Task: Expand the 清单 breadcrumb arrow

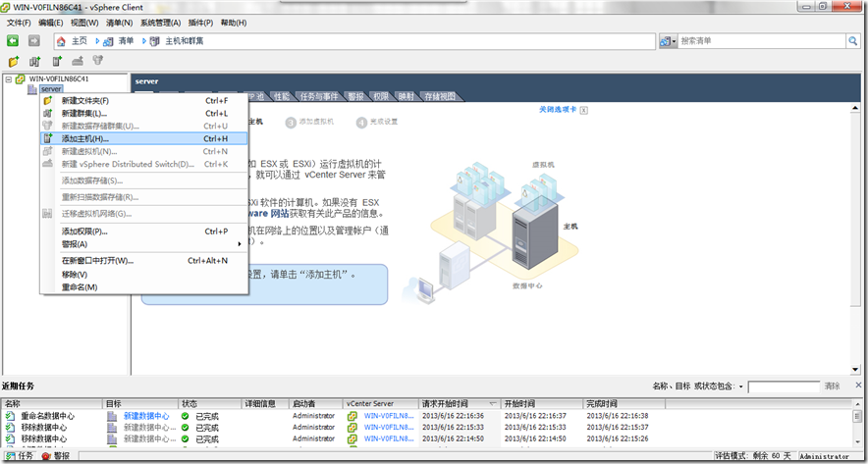Action: click(144, 41)
